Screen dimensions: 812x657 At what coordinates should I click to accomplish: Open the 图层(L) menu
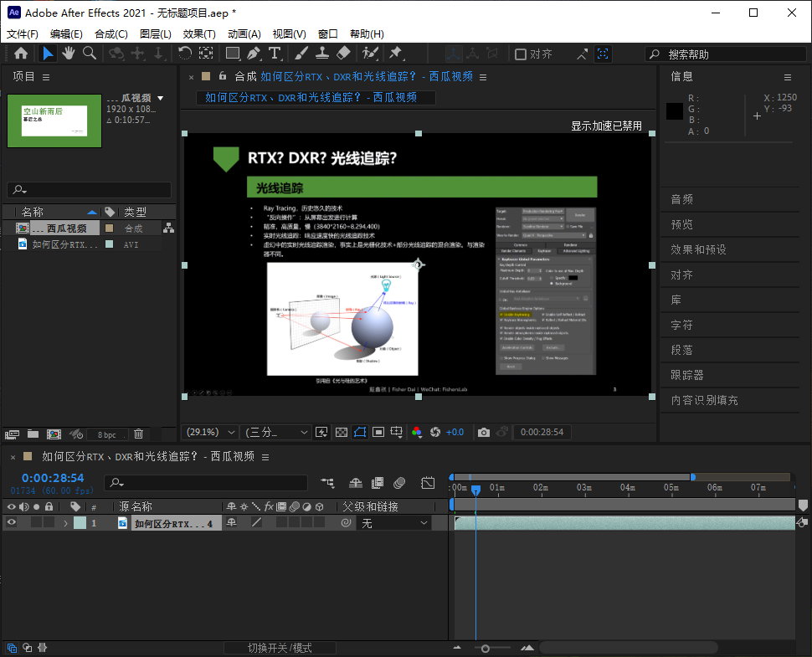[156, 34]
